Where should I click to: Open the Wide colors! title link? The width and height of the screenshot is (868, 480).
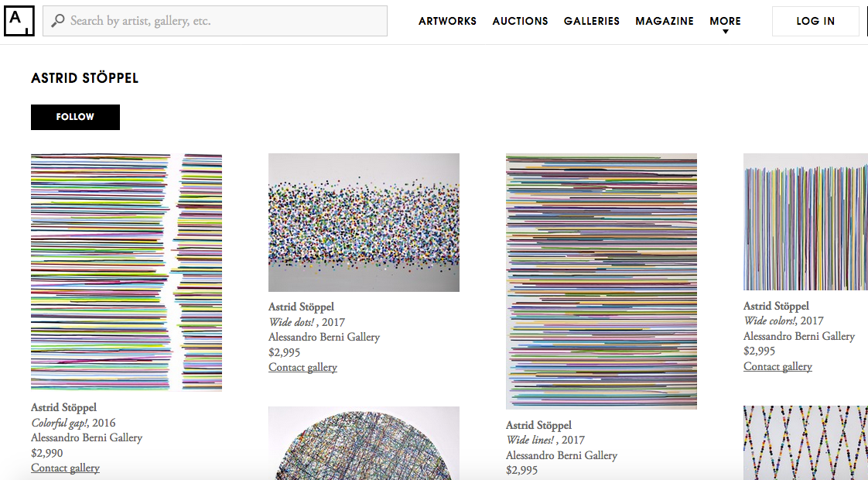click(770, 321)
